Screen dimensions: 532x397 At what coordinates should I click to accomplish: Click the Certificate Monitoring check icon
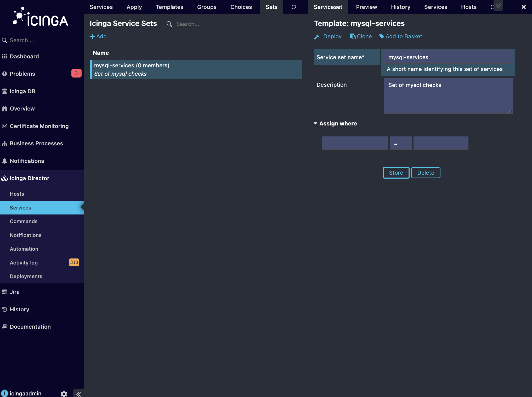pos(4,126)
